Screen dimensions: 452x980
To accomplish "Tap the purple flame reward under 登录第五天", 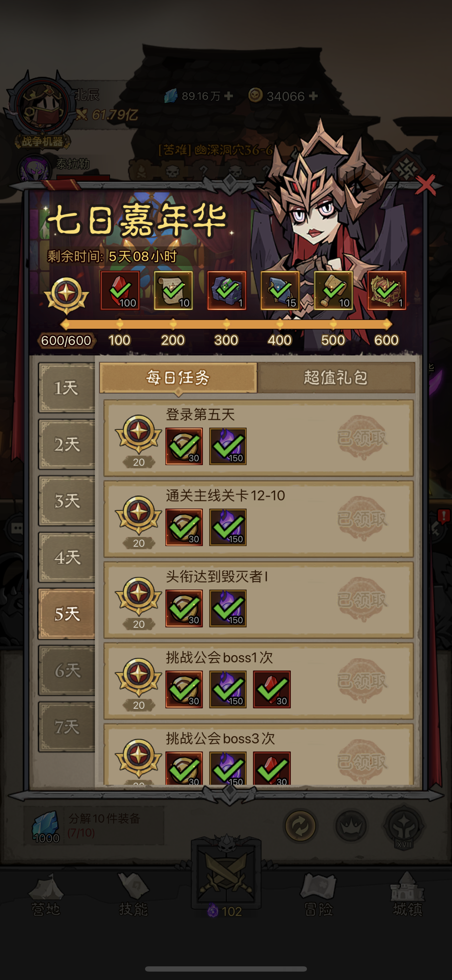I will pyautogui.click(x=228, y=446).
